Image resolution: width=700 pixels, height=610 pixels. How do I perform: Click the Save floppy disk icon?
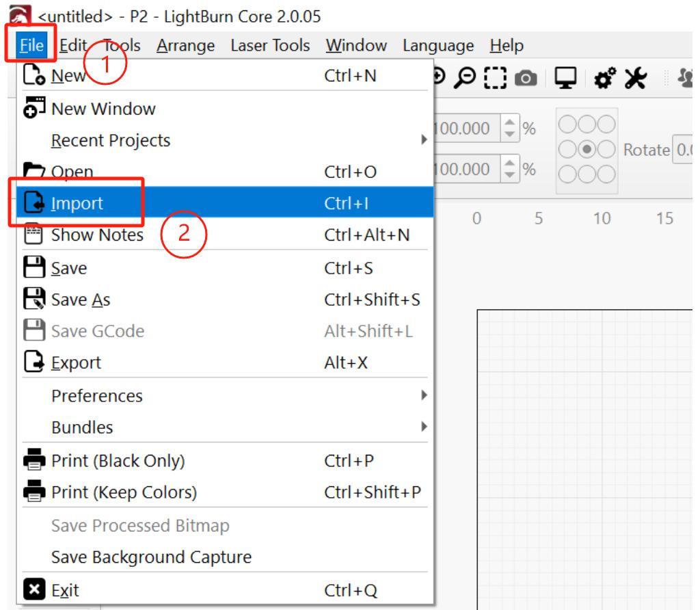34,267
